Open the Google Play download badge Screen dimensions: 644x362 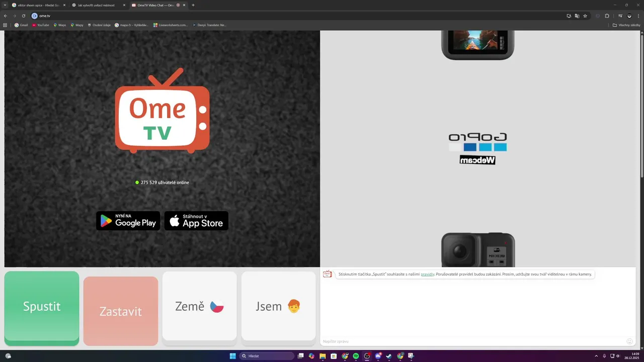pyautogui.click(x=128, y=221)
